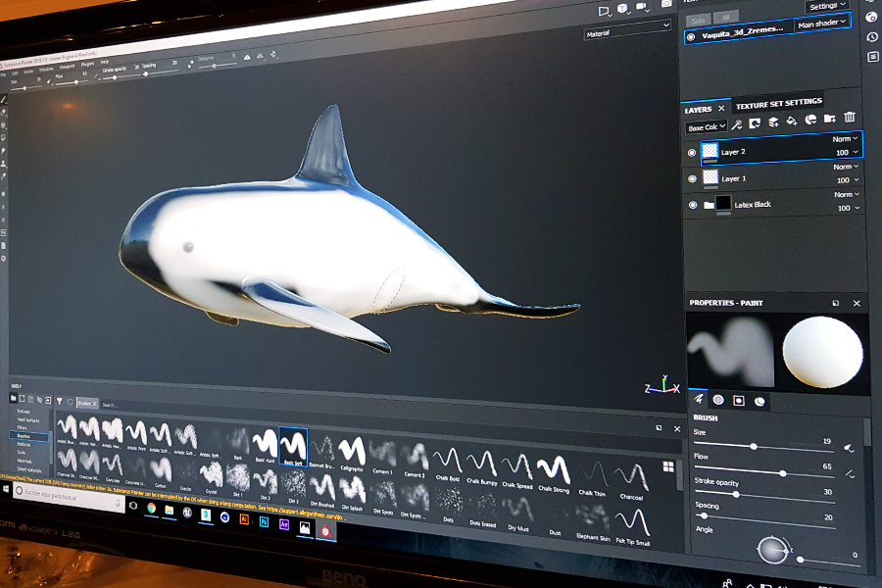This screenshot has height=588, width=882.
Task: Click the add folder icon in Layers
Action: [830, 120]
